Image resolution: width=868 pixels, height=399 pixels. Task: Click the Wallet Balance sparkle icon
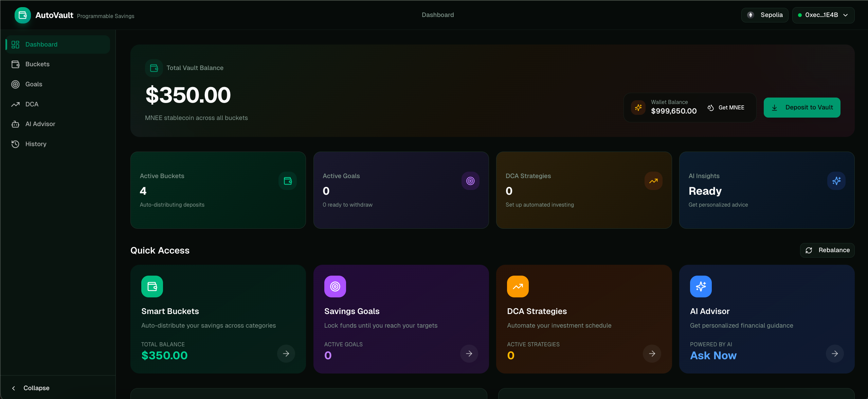point(638,108)
